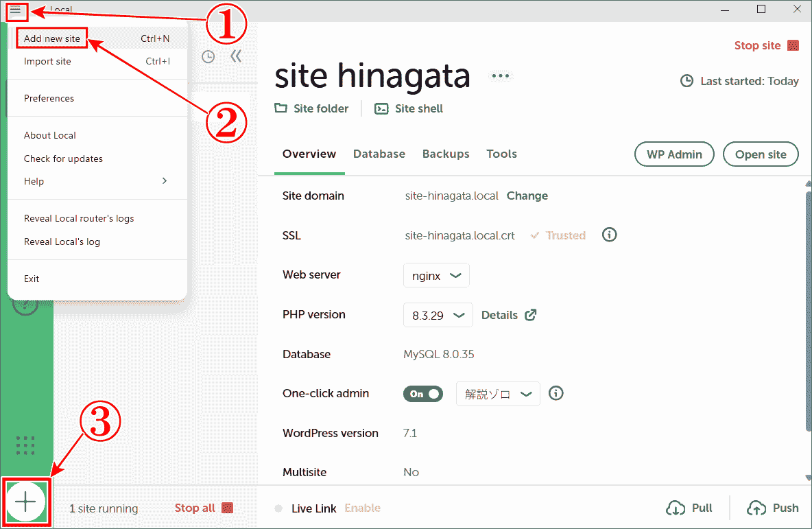Expand the Help submenu arrow
This screenshot has width=812, height=529.
165,181
